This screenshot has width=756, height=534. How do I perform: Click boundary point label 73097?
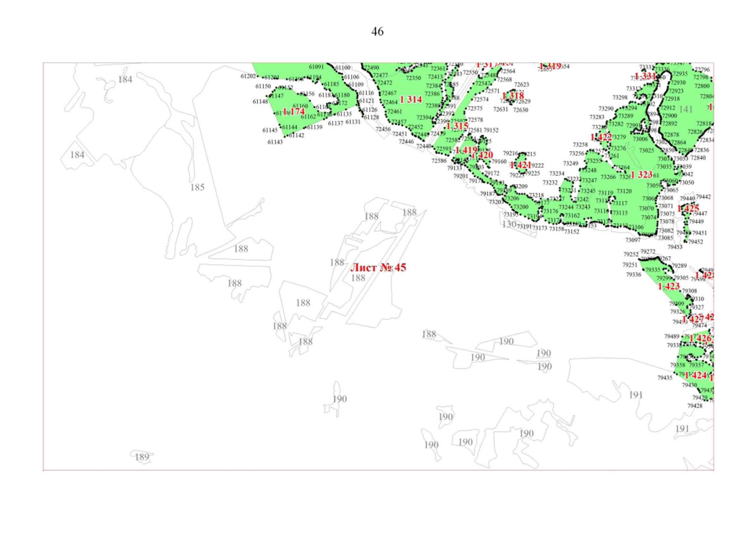(633, 240)
